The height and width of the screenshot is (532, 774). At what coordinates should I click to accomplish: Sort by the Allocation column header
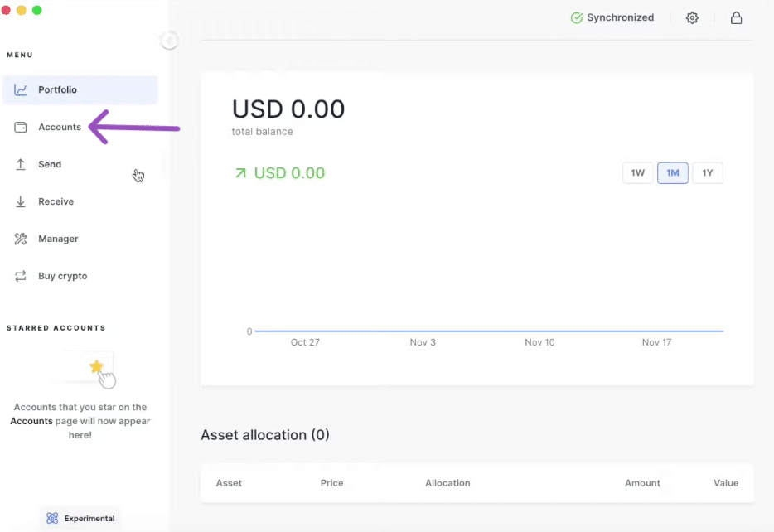coord(447,483)
